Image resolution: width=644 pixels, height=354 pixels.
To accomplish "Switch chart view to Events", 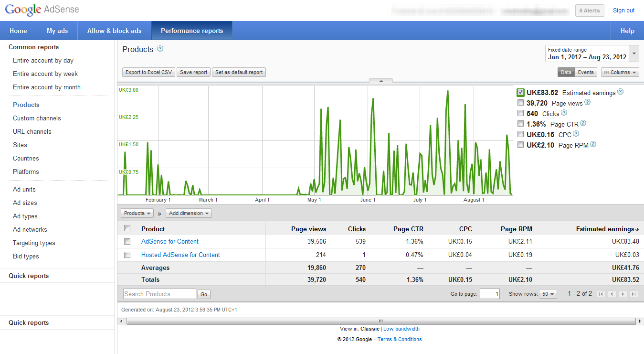I will click(x=586, y=72).
